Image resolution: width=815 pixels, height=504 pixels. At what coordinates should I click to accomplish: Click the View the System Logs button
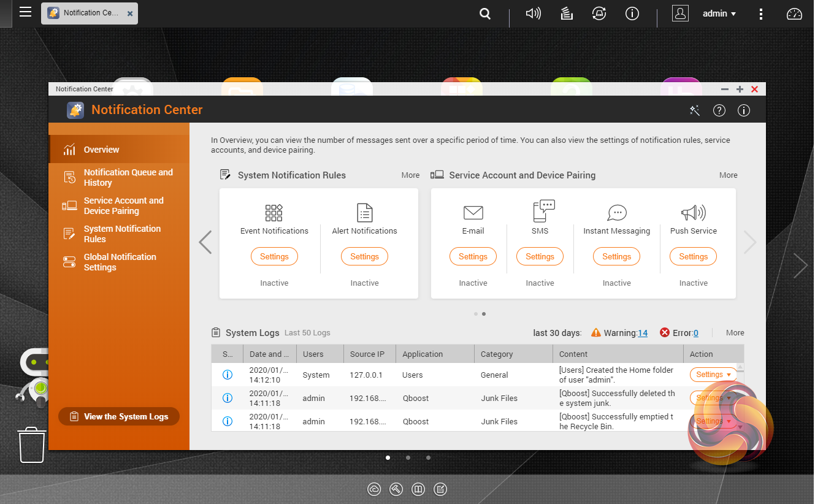coord(119,416)
